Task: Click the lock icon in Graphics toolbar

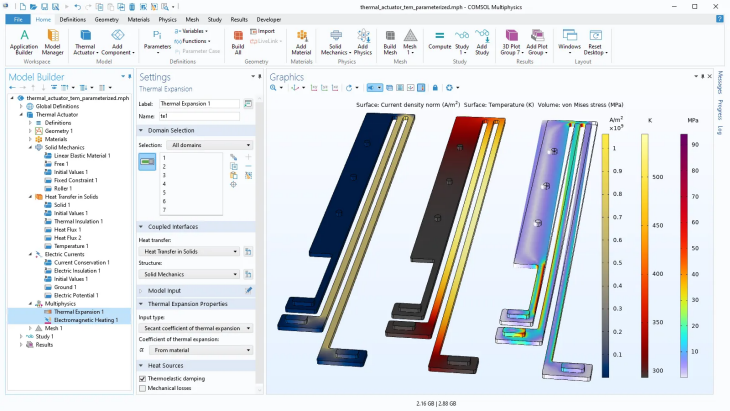Action: [x=435, y=88]
